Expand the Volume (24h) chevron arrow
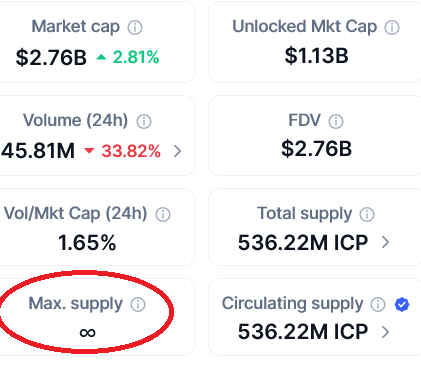The image size is (421, 366). [x=178, y=151]
